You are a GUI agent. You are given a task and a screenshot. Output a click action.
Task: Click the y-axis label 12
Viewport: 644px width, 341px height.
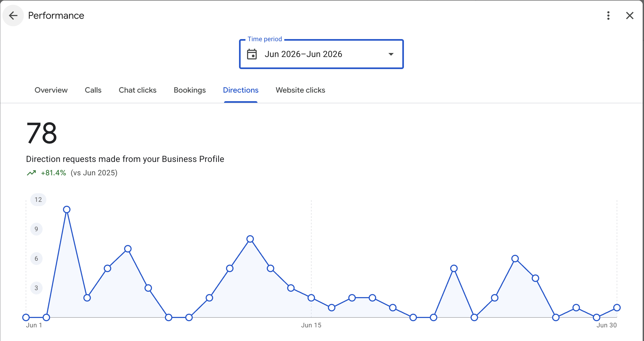[x=38, y=200]
